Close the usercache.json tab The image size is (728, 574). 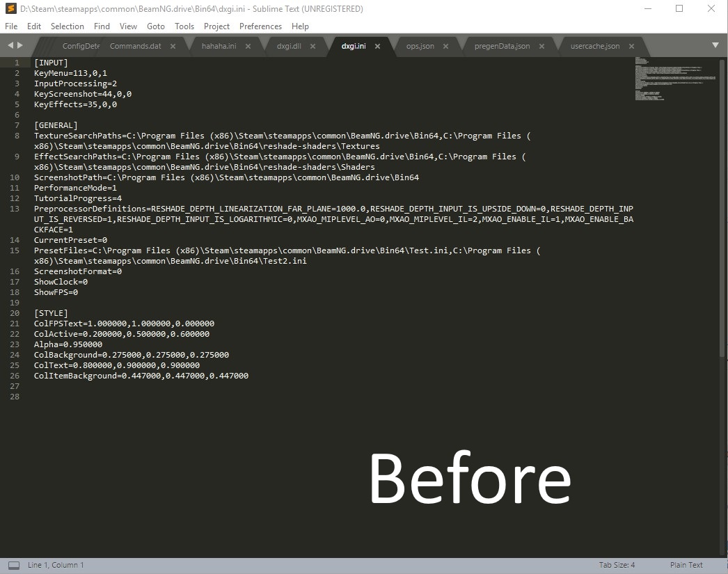[631, 46]
